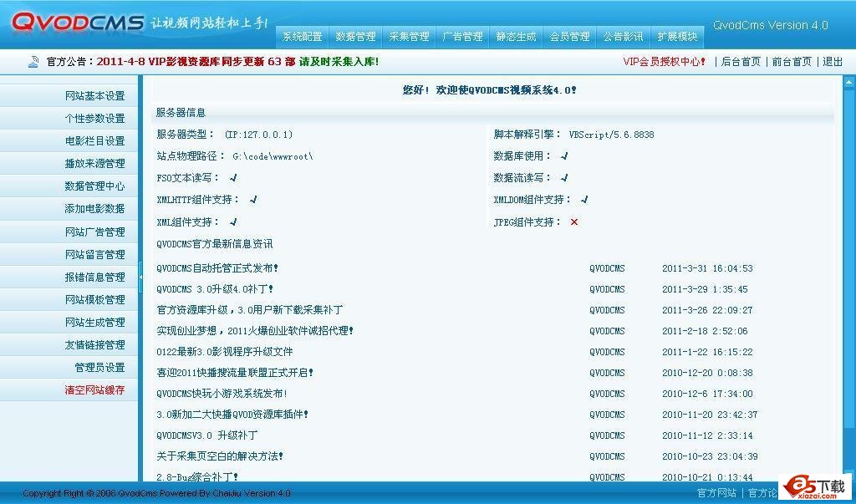The height and width of the screenshot is (504, 856).
Task: Go to the 广告管理 tab
Action: (x=462, y=37)
